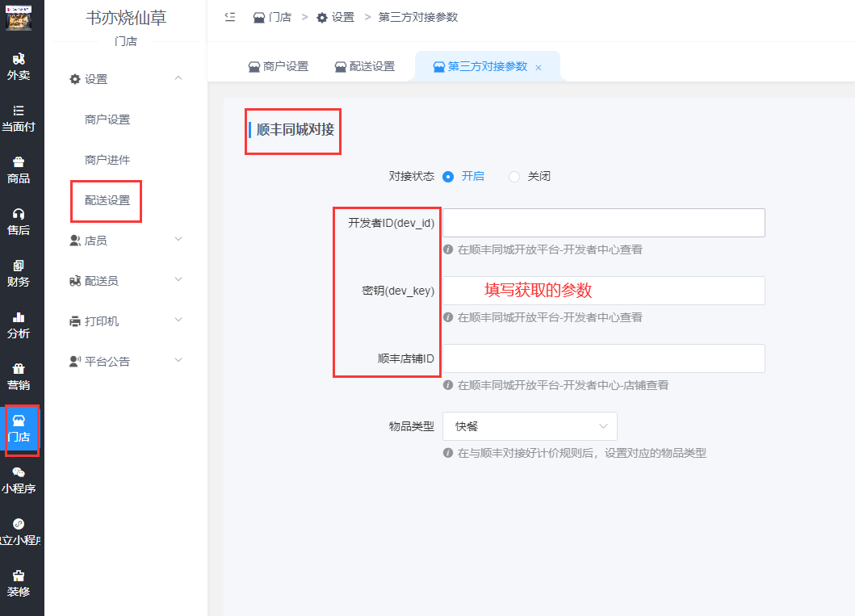
Task: Switch to the 商户设置 tab
Action: click(278, 66)
